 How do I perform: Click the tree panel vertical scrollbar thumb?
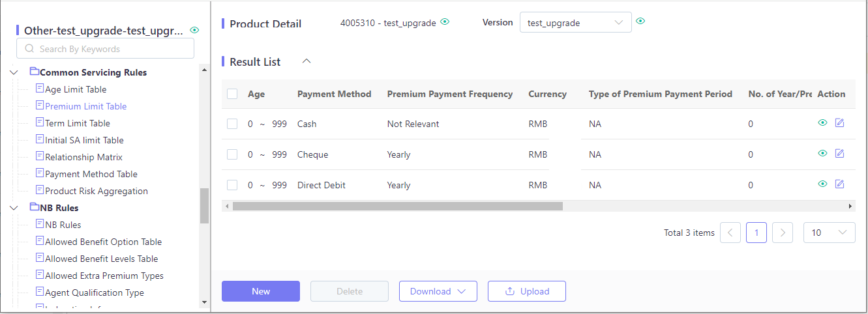(204, 205)
